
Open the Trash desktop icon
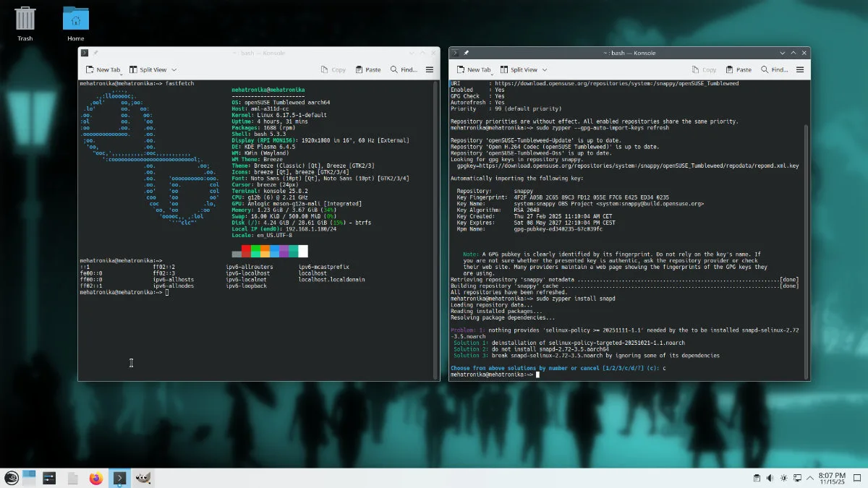click(25, 20)
